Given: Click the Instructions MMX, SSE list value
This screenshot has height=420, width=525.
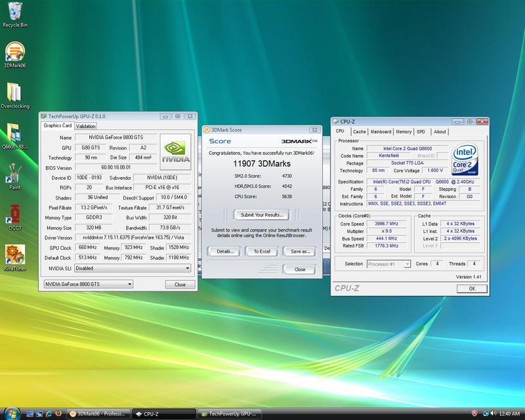Looking at the screenshot, I should 424,203.
